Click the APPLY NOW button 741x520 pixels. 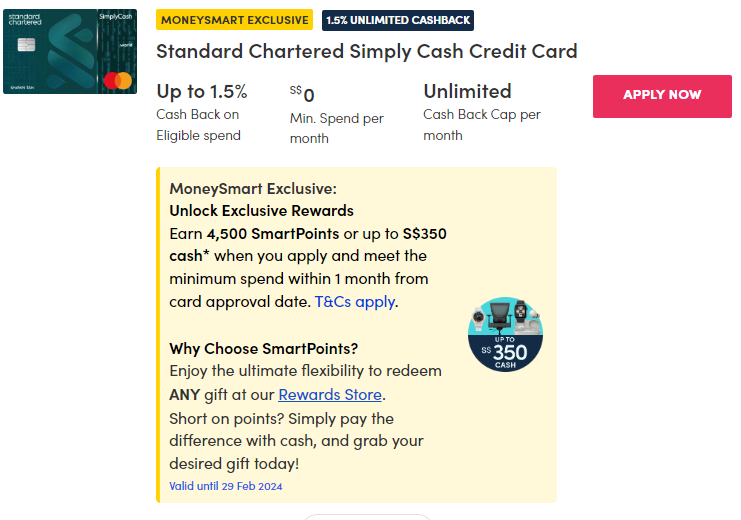(662, 95)
